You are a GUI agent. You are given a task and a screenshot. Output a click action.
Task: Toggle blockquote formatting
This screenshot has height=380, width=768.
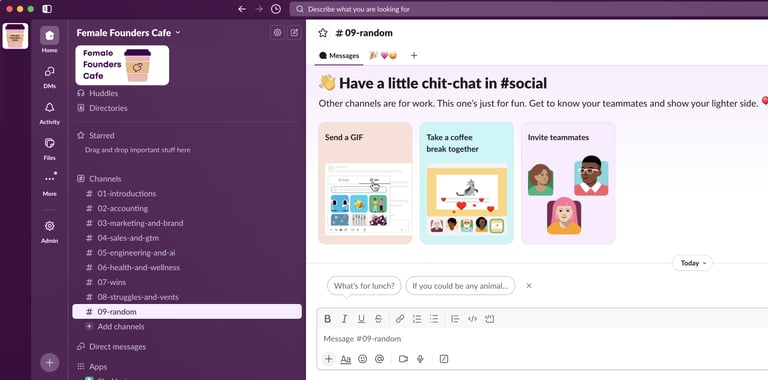(x=455, y=319)
